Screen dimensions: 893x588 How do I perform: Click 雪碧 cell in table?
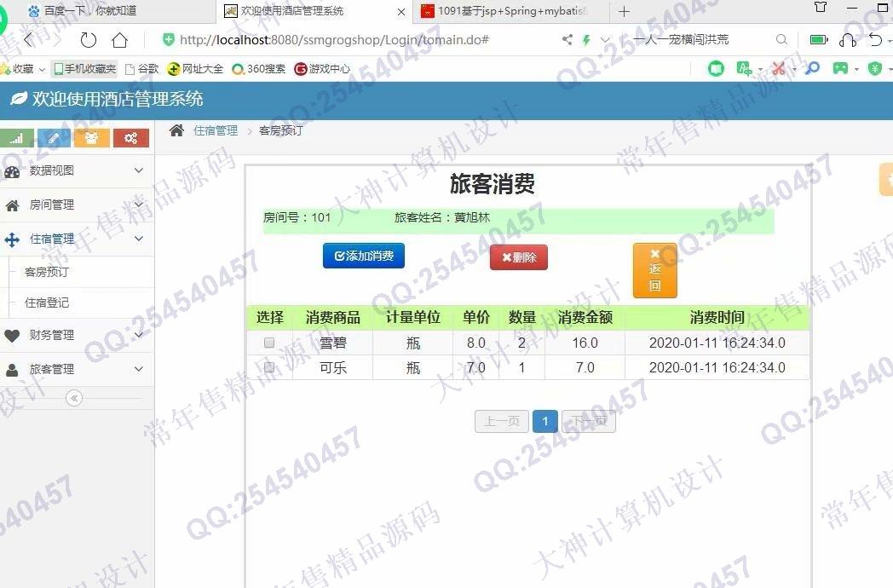333,343
